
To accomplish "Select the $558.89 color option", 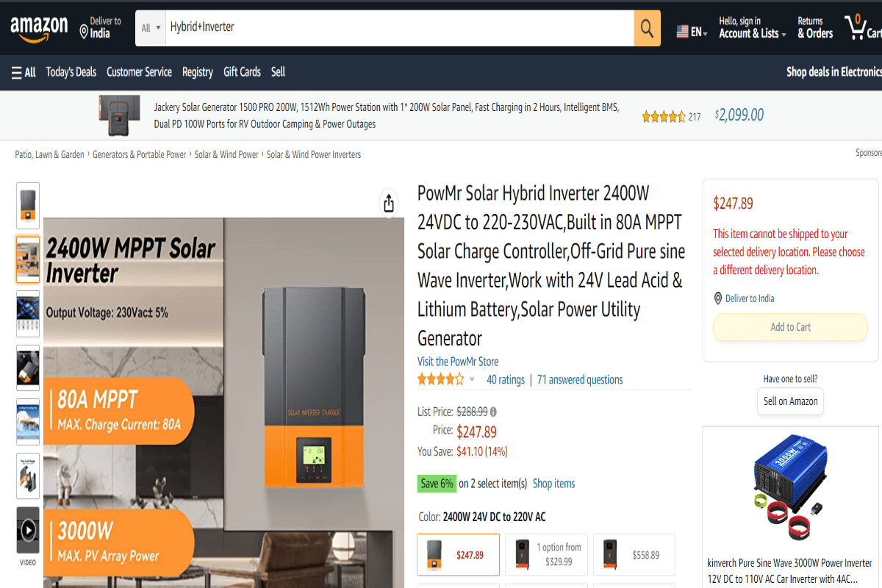I will [634, 555].
